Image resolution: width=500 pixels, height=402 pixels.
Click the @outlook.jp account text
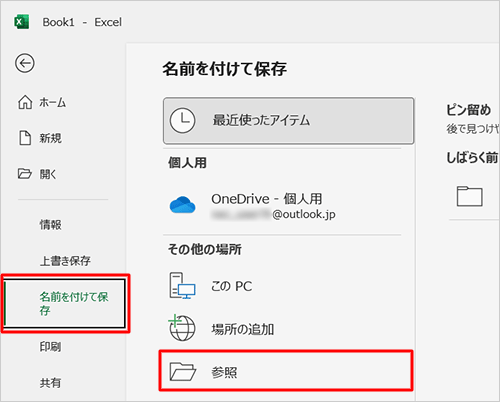(304, 214)
